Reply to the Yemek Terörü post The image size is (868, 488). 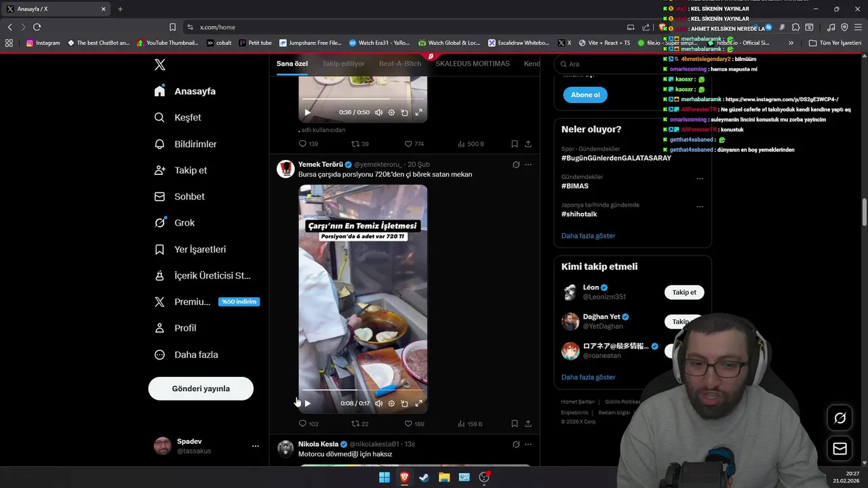(309, 424)
